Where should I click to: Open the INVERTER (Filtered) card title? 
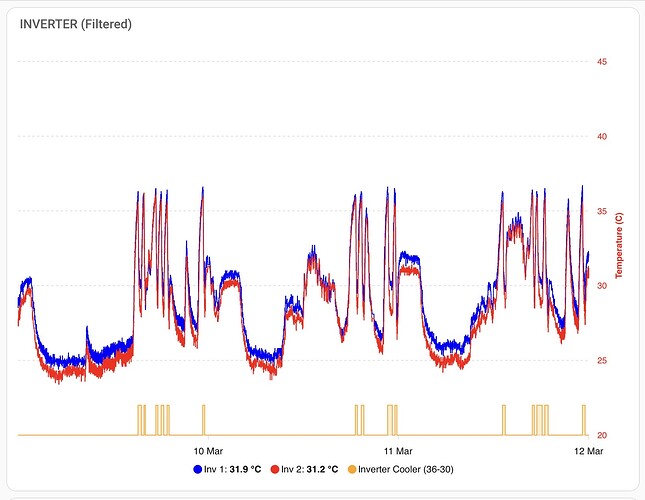coord(76,23)
